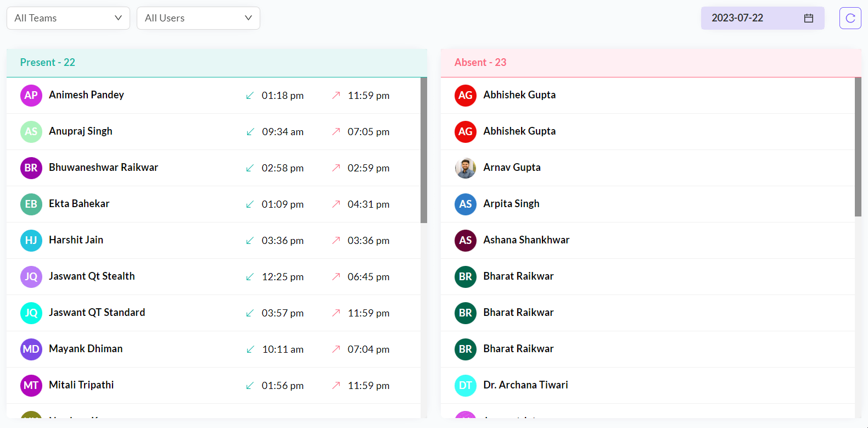Click Jaswant Qt Stealth's JQ avatar
The height and width of the screenshot is (428, 868).
click(x=31, y=276)
